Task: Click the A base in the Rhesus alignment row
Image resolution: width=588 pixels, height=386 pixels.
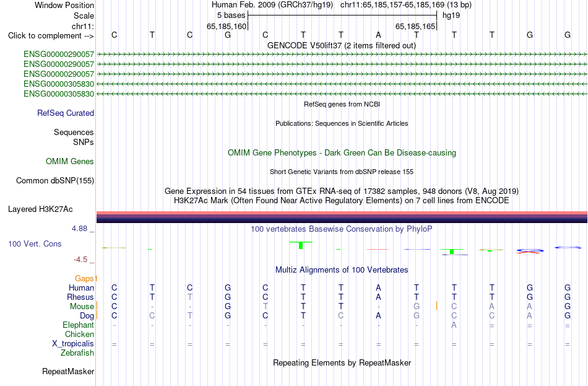Action: tap(378, 297)
